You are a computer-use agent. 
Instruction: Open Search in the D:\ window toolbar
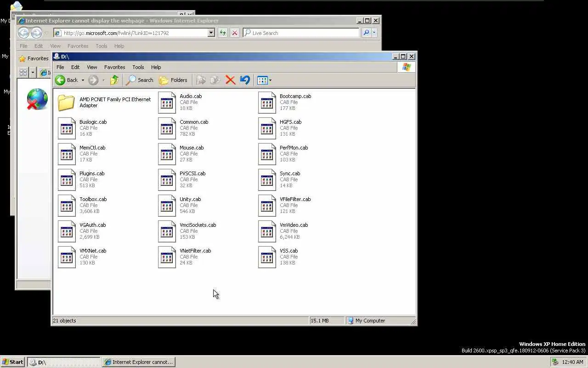(x=140, y=80)
